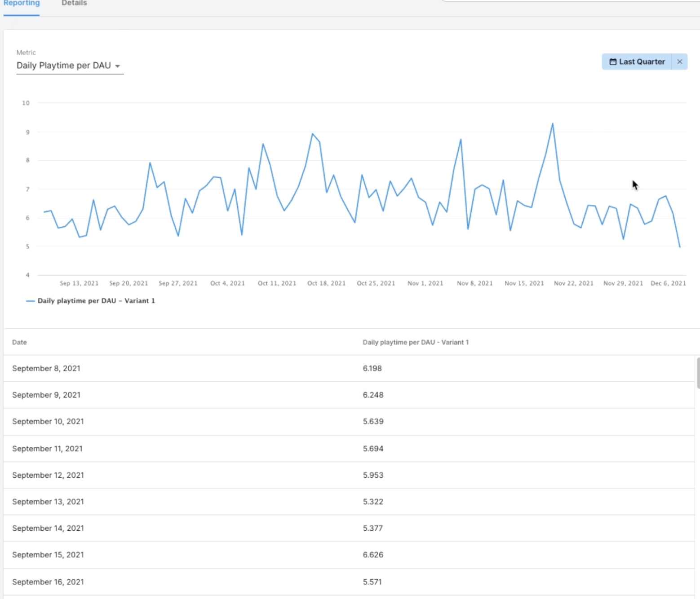The width and height of the screenshot is (700, 599).
Task: Click the final data point at chart's right end
Action: (x=680, y=247)
